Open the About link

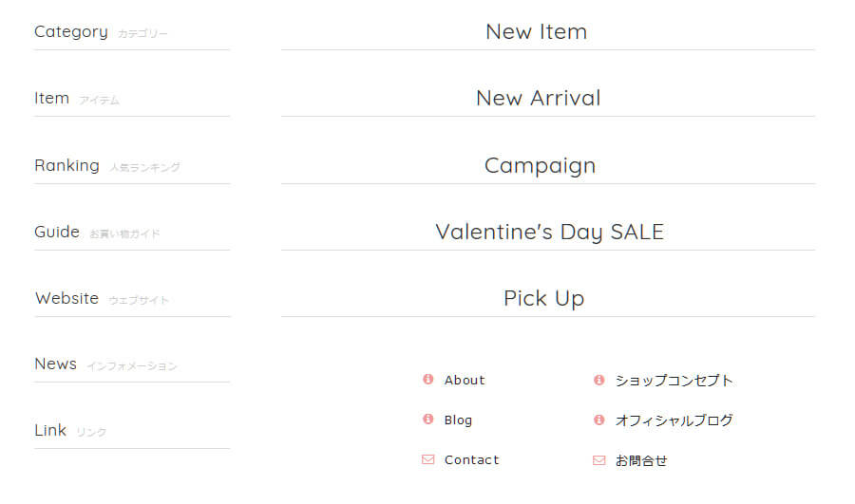[465, 380]
